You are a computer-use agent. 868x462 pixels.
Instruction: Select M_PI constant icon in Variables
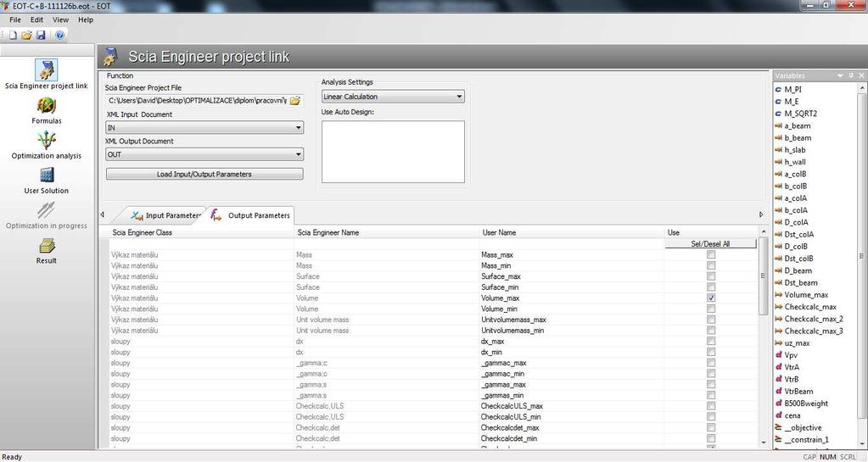778,89
